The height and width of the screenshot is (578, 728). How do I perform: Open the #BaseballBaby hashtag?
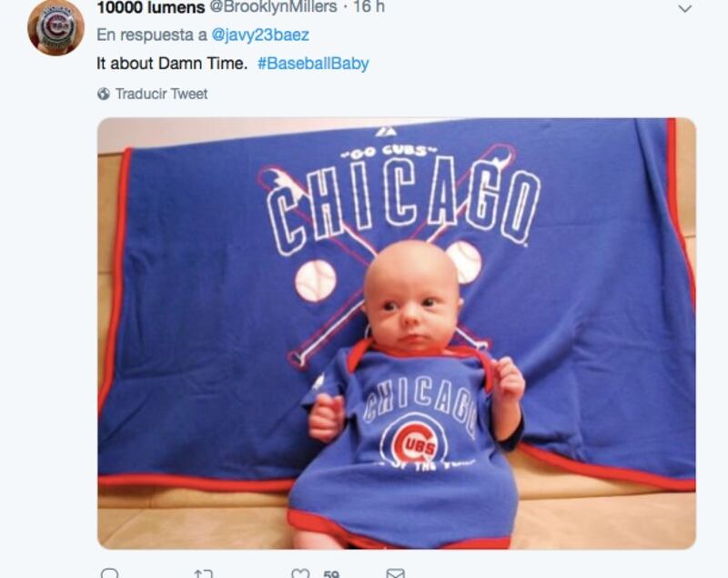click(313, 64)
